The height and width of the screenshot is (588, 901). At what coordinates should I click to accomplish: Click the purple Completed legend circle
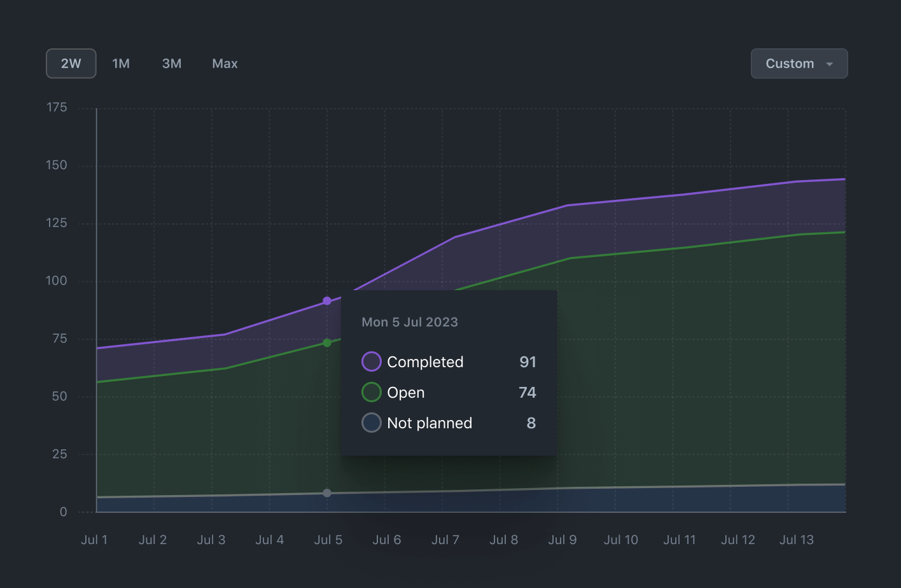click(372, 361)
